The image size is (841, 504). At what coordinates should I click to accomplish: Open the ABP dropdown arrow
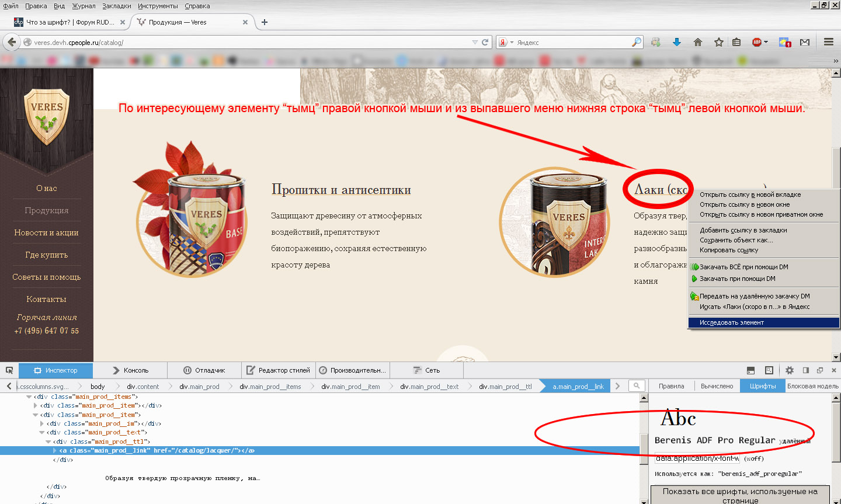click(766, 42)
